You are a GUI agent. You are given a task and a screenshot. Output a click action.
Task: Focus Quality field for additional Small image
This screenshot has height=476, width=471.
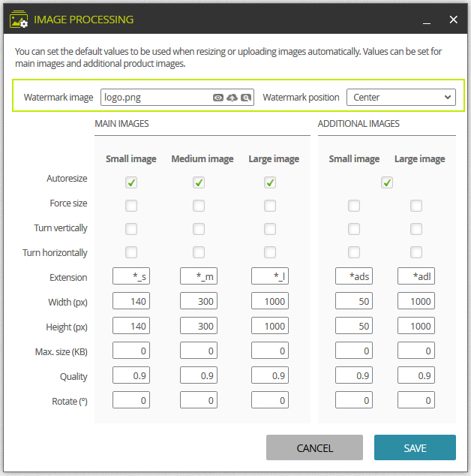pos(354,375)
